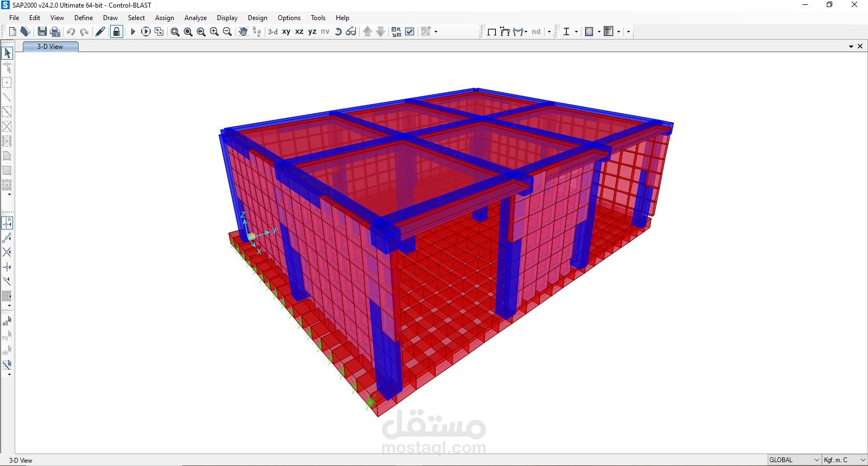Toggle the Lock/Unlock model padlock
Viewport: 868px width, 466px height.
click(116, 31)
